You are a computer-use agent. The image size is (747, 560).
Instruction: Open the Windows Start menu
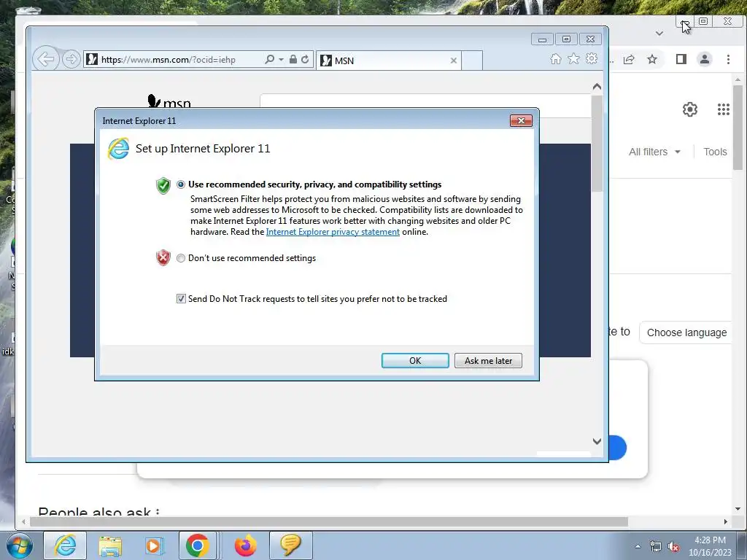(20, 545)
